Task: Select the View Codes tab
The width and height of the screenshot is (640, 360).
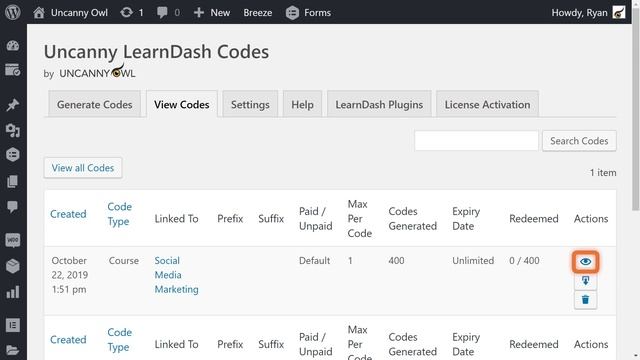Action: [x=182, y=104]
